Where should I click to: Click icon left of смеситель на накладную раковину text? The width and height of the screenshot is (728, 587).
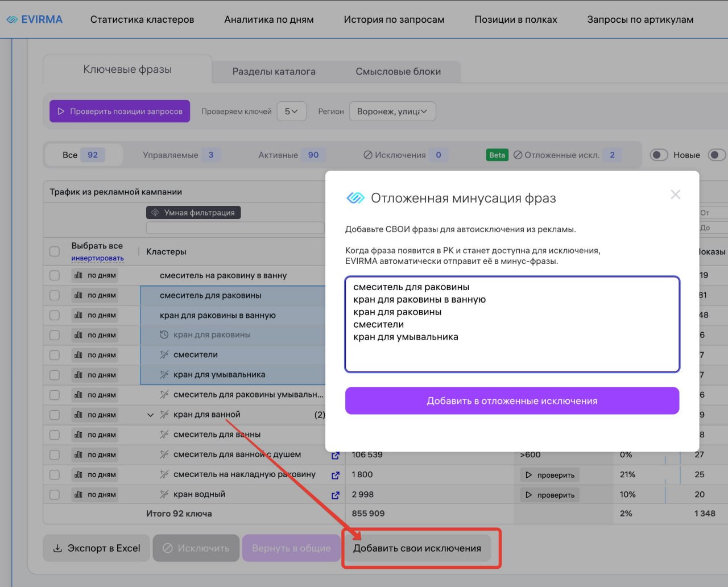point(164,474)
